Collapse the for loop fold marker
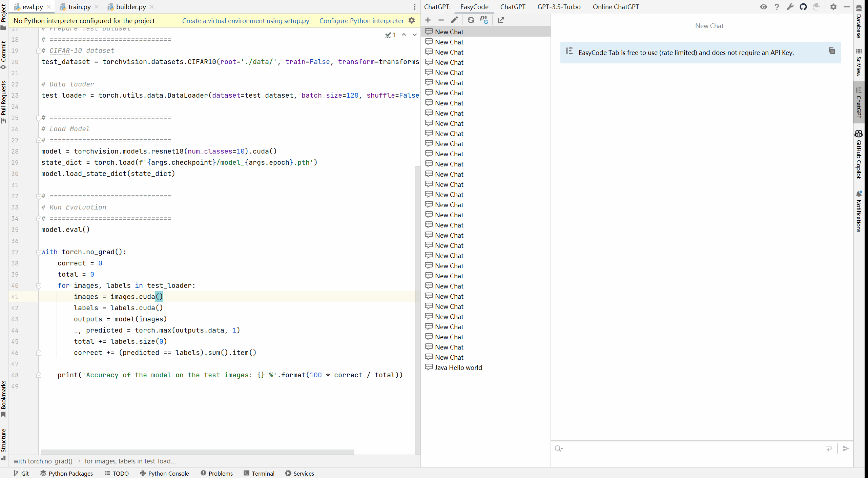The height and width of the screenshot is (478, 868). 39,286
